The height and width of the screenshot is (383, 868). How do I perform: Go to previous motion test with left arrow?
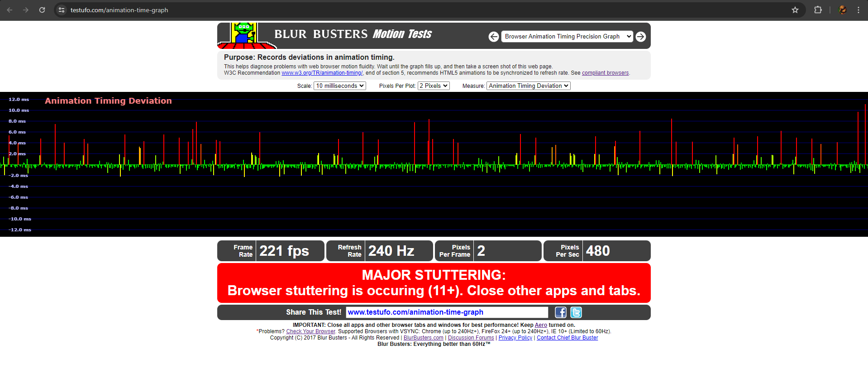pos(494,37)
